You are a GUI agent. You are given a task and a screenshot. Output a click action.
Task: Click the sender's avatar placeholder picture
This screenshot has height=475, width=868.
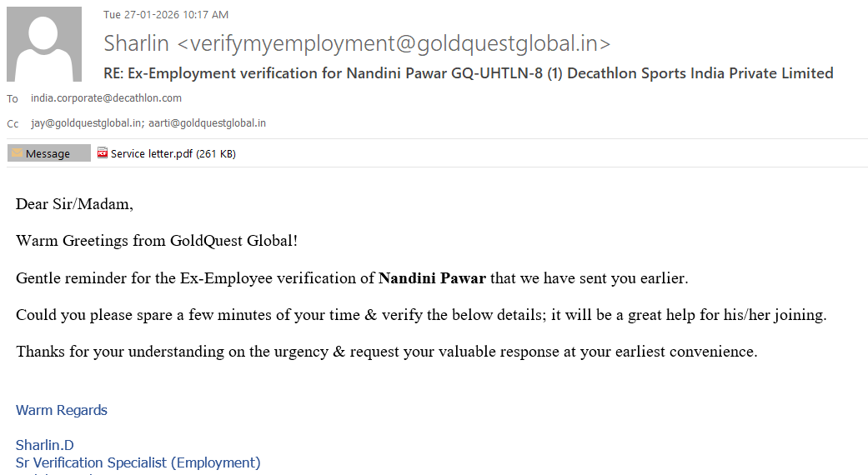pos(44,44)
